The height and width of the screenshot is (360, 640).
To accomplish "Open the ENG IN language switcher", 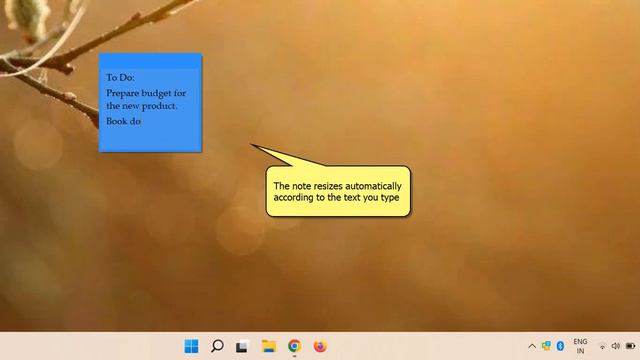I will [x=580, y=346].
